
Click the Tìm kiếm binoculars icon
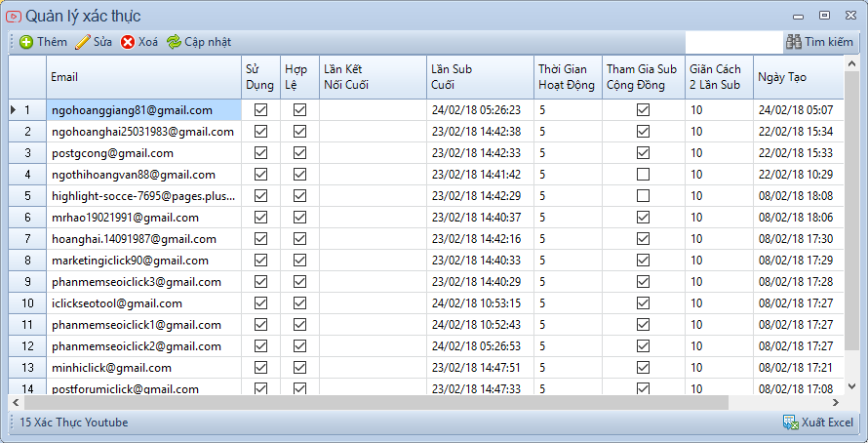pyautogui.click(x=793, y=42)
